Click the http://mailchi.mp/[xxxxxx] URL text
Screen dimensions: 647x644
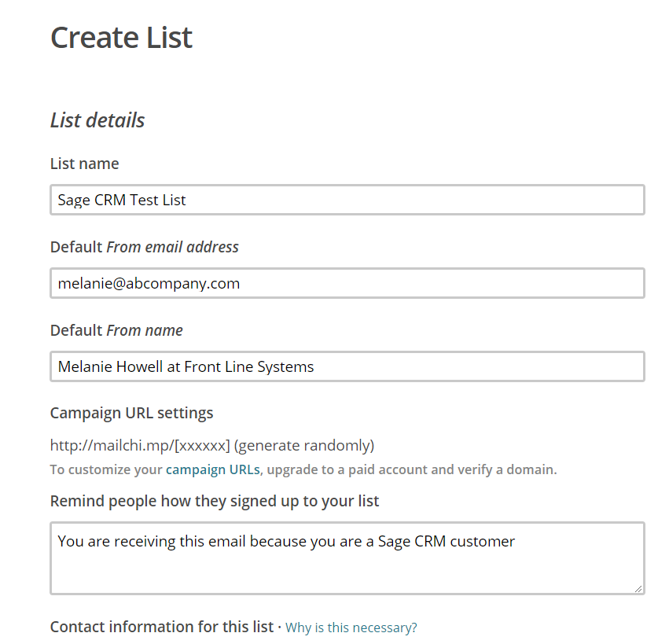point(140,446)
